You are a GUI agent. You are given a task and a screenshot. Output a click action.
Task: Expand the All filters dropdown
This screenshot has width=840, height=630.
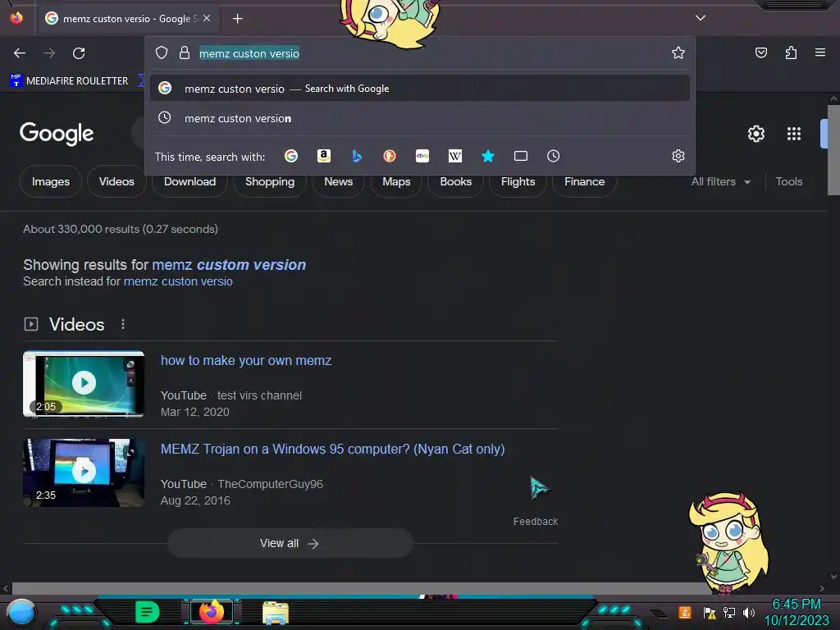click(x=720, y=181)
